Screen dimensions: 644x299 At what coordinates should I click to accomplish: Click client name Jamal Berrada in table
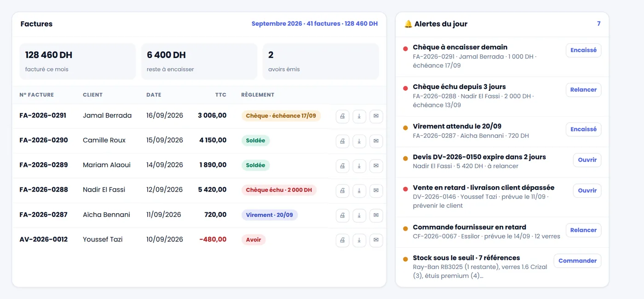(x=107, y=116)
